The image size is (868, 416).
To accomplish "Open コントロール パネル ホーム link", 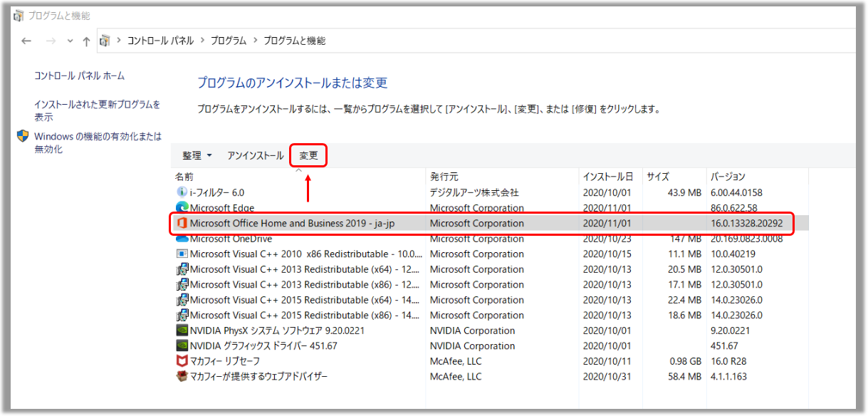I will [x=80, y=76].
